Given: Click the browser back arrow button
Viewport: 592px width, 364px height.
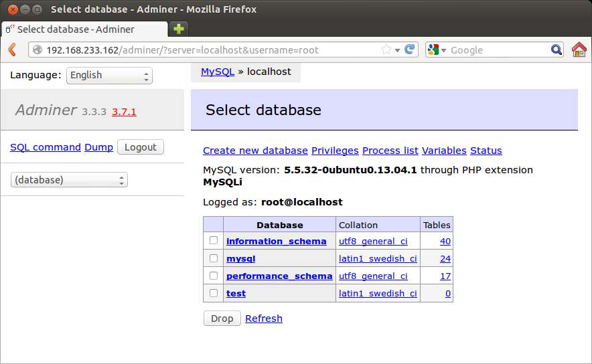Looking at the screenshot, I should point(13,50).
